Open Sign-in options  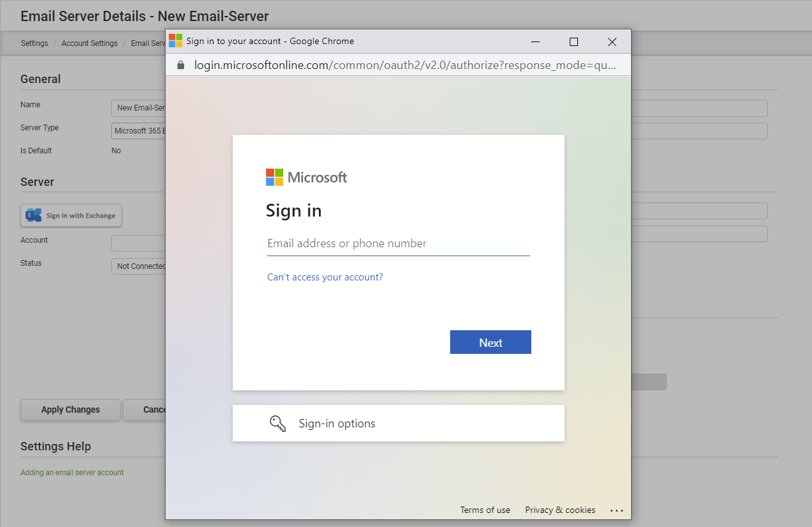coord(398,423)
